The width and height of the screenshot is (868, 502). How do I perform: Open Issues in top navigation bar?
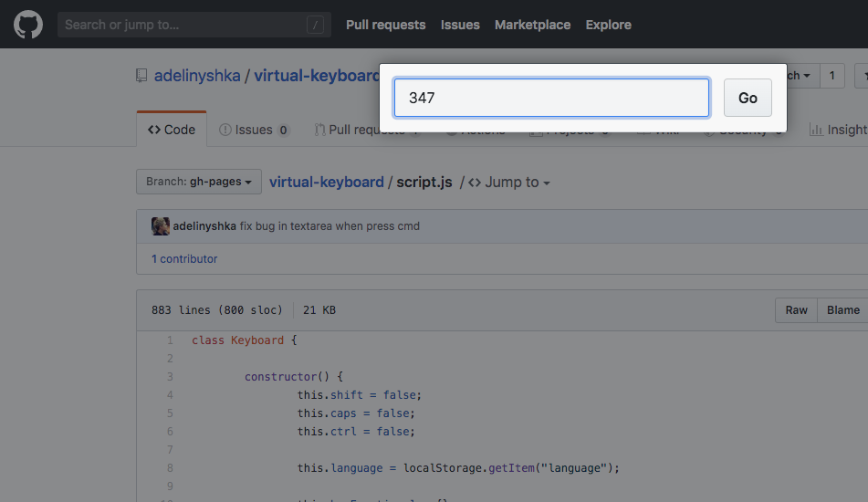point(460,25)
